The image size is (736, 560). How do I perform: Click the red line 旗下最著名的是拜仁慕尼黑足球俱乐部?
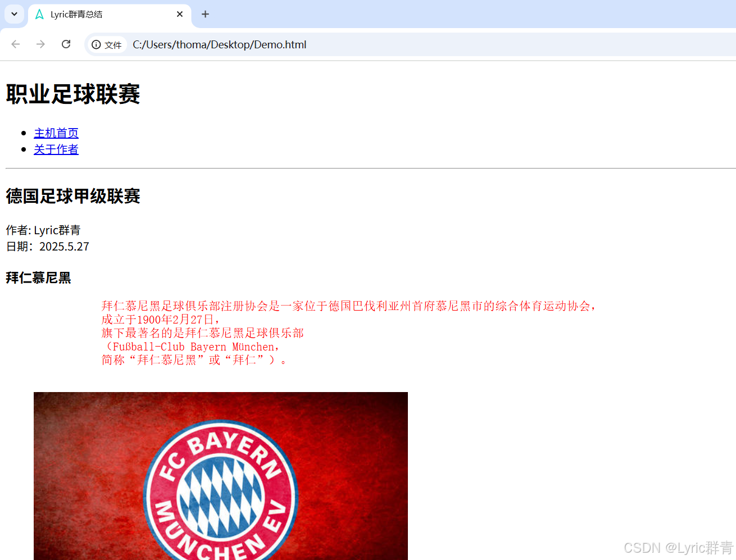point(202,333)
